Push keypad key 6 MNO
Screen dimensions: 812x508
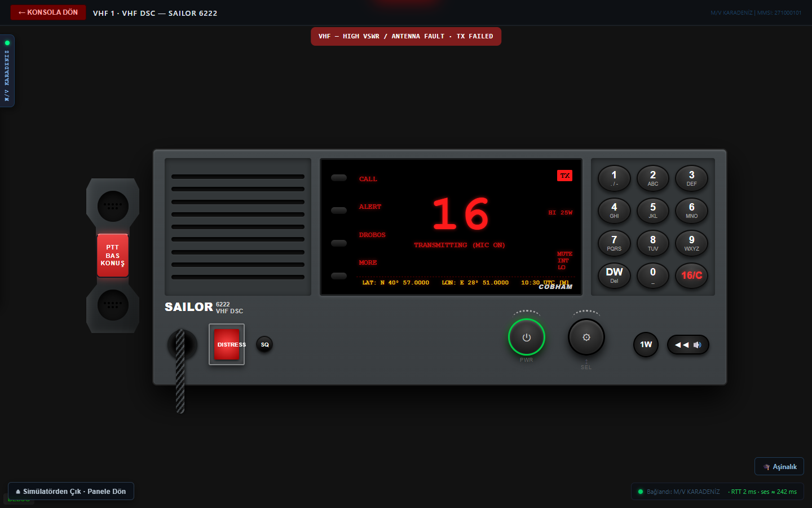click(x=692, y=211)
